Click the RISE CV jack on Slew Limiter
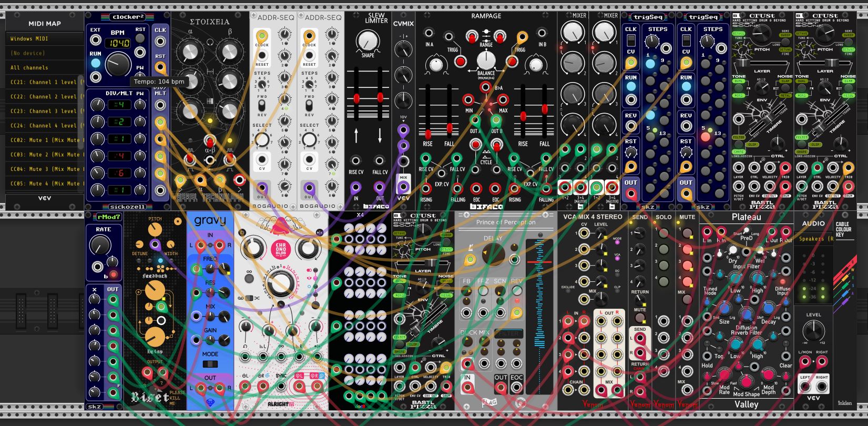 (x=356, y=161)
